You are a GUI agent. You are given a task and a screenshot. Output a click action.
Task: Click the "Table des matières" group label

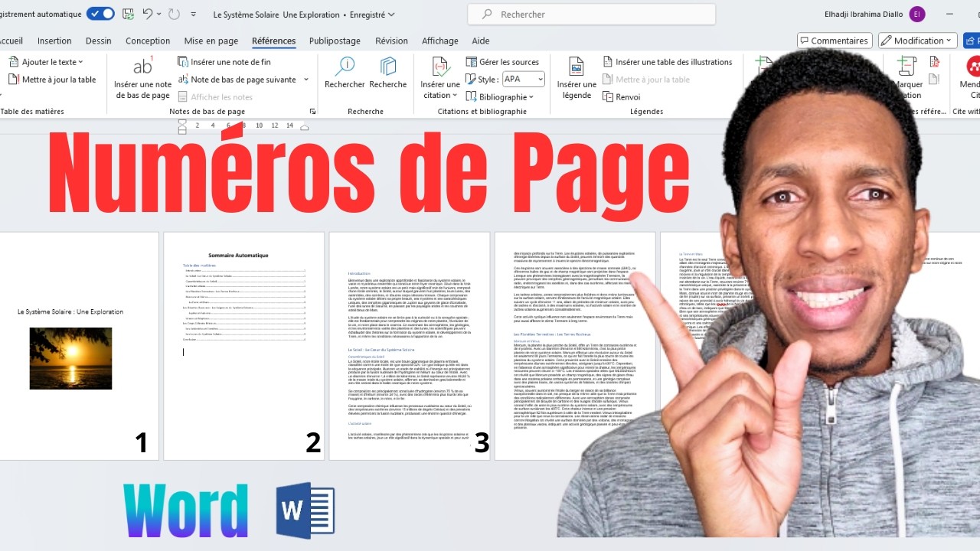click(x=31, y=112)
